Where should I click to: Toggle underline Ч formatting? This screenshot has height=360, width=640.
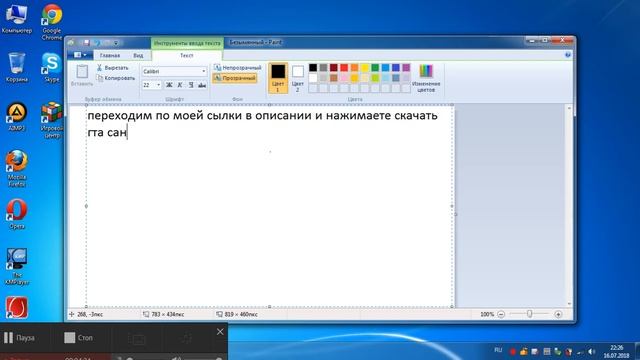point(191,85)
